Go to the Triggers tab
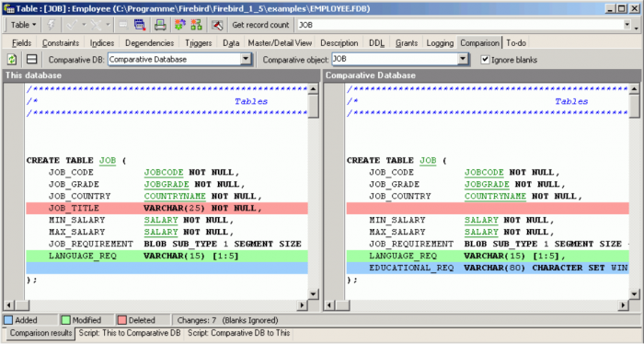This screenshot has height=344, width=644. tap(199, 42)
